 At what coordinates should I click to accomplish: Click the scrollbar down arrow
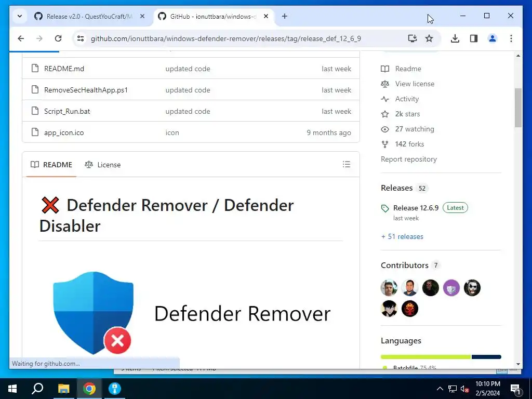(x=518, y=364)
